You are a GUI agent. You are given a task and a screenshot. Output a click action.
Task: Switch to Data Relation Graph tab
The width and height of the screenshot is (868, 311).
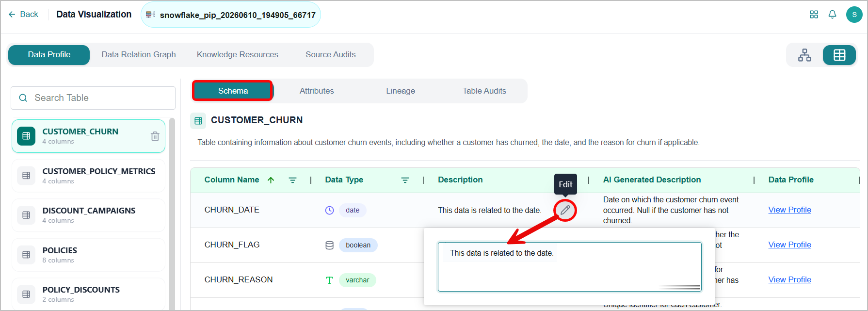[139, 55]
